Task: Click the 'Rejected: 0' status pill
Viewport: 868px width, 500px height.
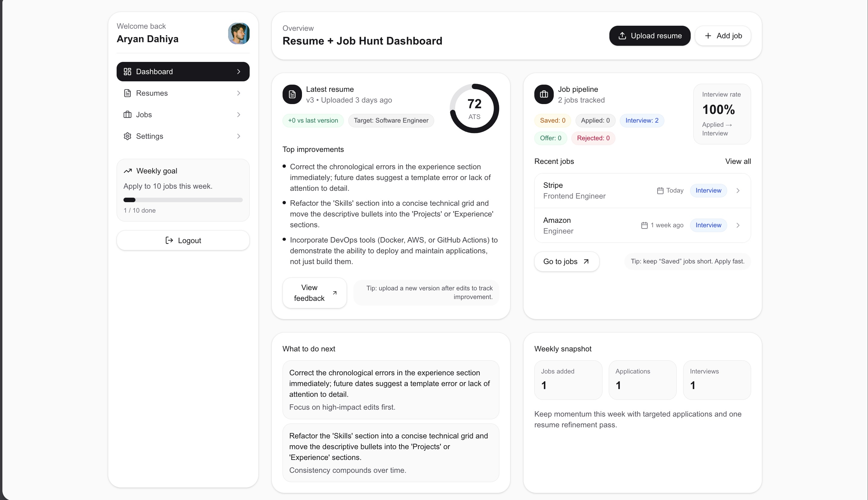Action: point(593,138)
